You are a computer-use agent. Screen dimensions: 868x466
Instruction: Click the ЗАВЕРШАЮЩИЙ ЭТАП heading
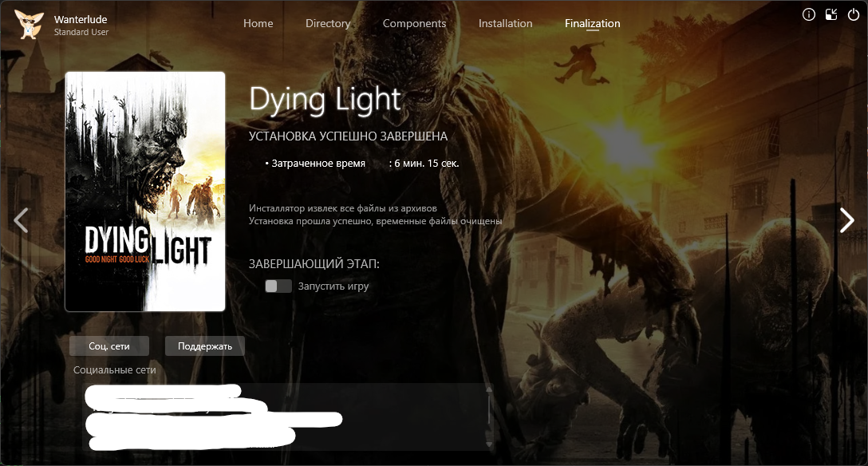[314, 264]
